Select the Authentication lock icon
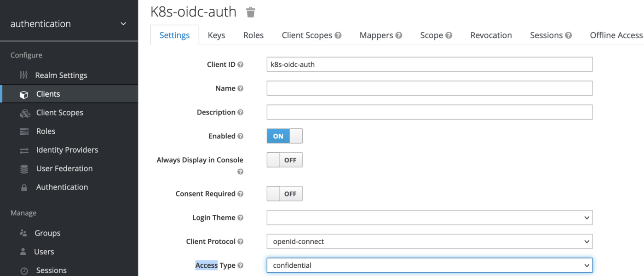The image size is (644, 276). (x=23, y=187)
